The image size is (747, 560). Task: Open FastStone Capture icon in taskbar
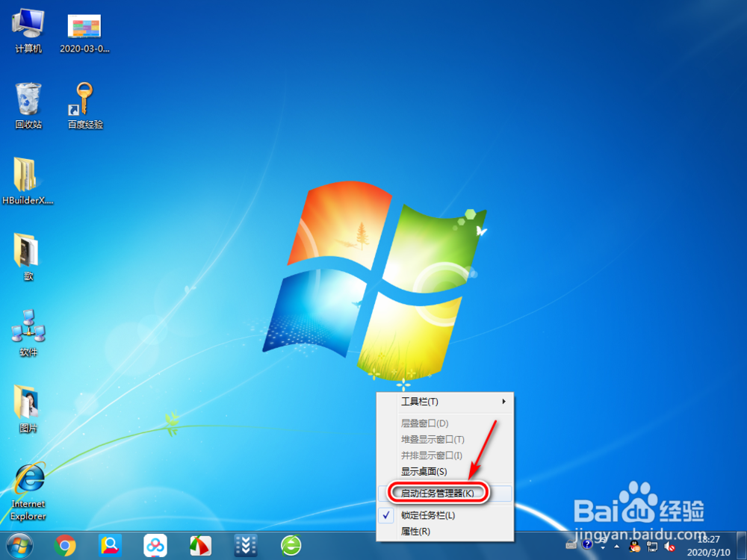200,546
